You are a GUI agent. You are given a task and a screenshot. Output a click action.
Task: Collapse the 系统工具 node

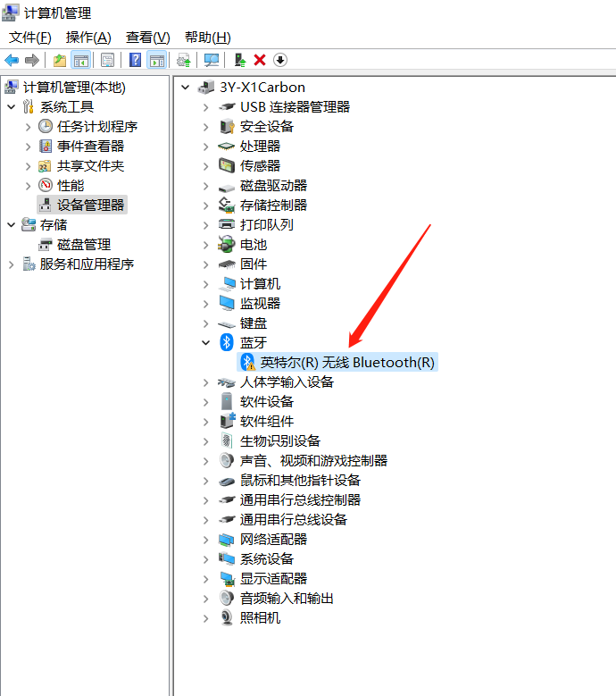(x=12, y=107)
